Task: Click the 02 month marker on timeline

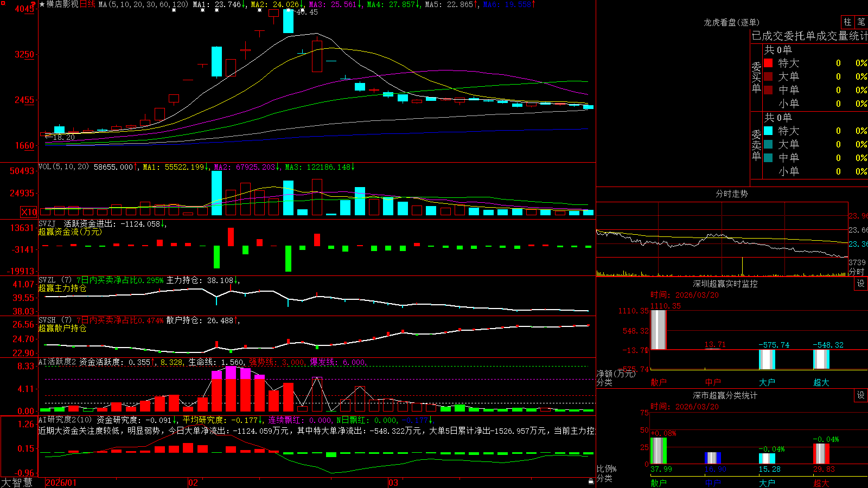Action: 193,483
